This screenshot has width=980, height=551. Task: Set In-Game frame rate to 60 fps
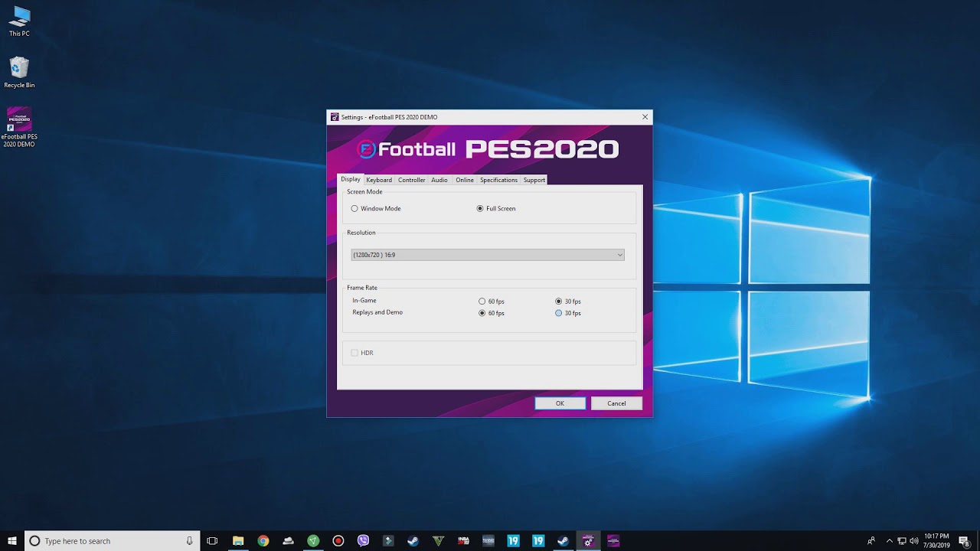[x=482, y=302]
